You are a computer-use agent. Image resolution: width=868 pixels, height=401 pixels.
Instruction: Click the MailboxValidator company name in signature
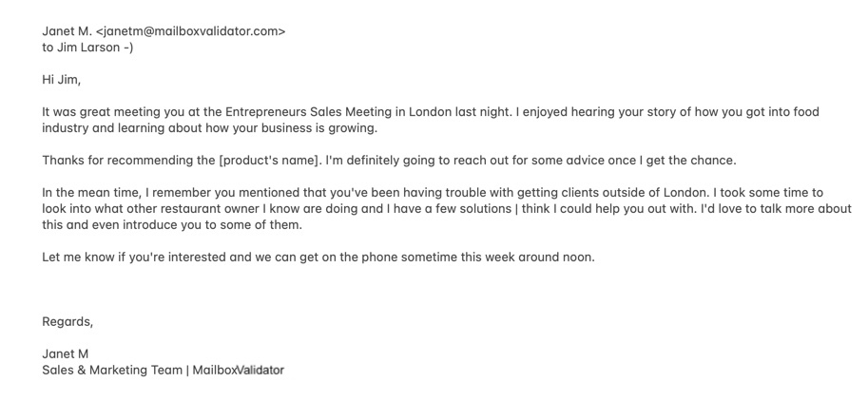(238, 370)
